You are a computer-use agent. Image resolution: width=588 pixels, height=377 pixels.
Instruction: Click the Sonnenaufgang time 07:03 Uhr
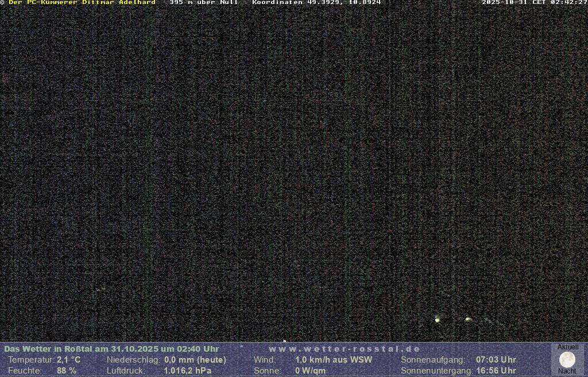click(x=496, y=360)
